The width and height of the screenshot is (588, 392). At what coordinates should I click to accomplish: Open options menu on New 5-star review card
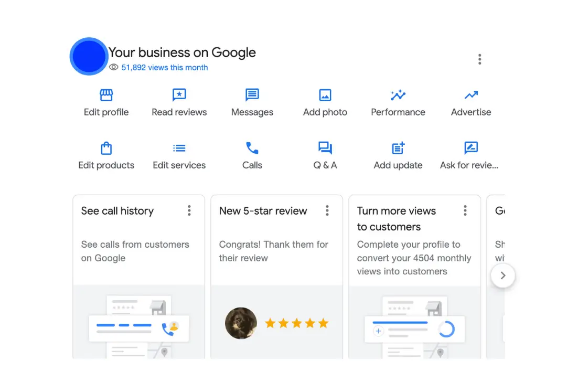point(327,211)
